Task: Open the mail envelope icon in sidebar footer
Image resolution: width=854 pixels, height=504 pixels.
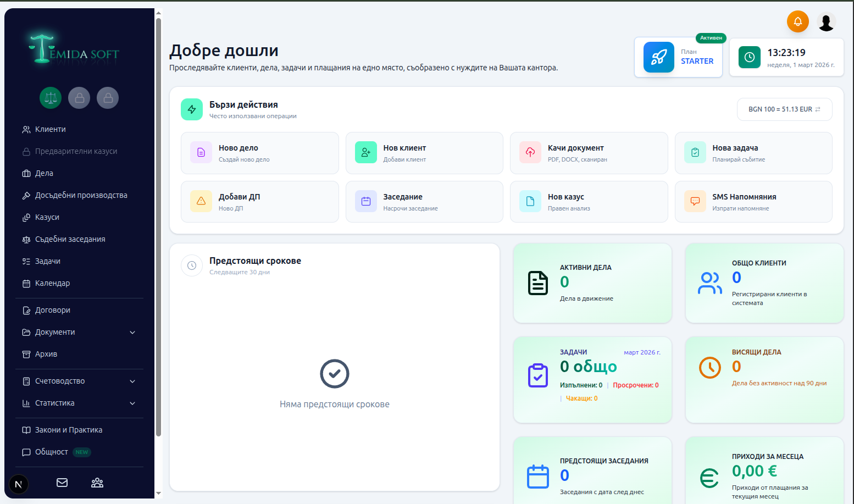Action: 62,483
